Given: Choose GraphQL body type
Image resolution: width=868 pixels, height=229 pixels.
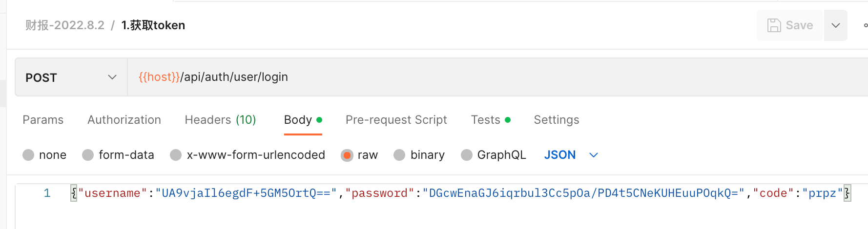Looking at the screenshot, I should 467,155.
